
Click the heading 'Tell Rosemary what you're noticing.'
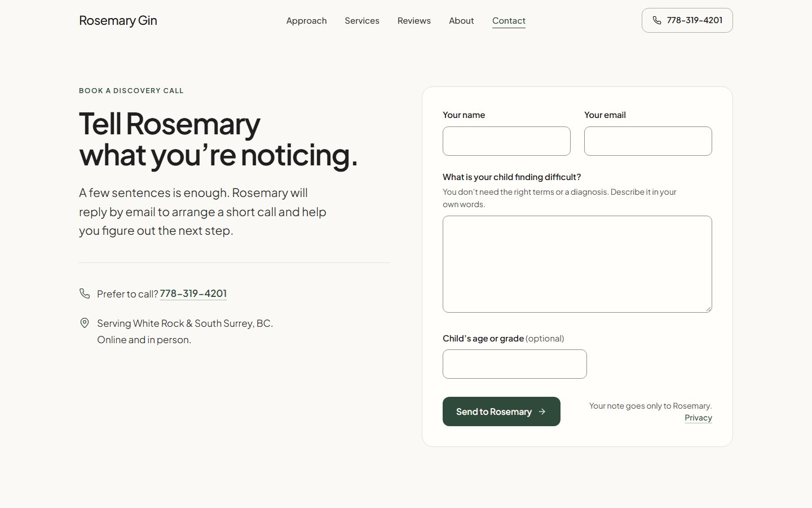(218, 139)
